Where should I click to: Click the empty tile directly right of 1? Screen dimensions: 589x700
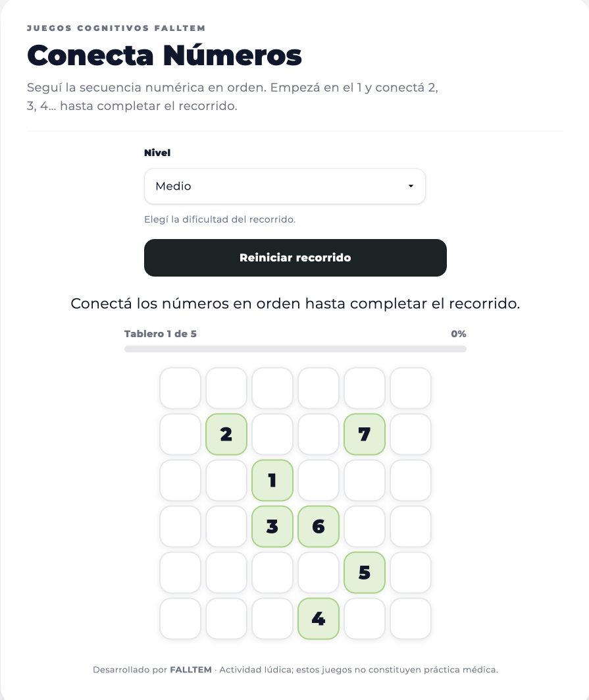coord(319,480)
